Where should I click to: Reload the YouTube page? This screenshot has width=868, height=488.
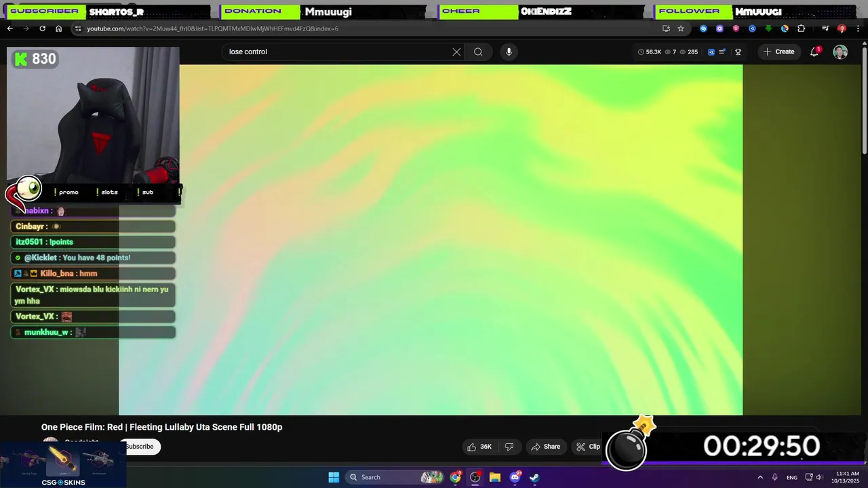tap(42, 28)
